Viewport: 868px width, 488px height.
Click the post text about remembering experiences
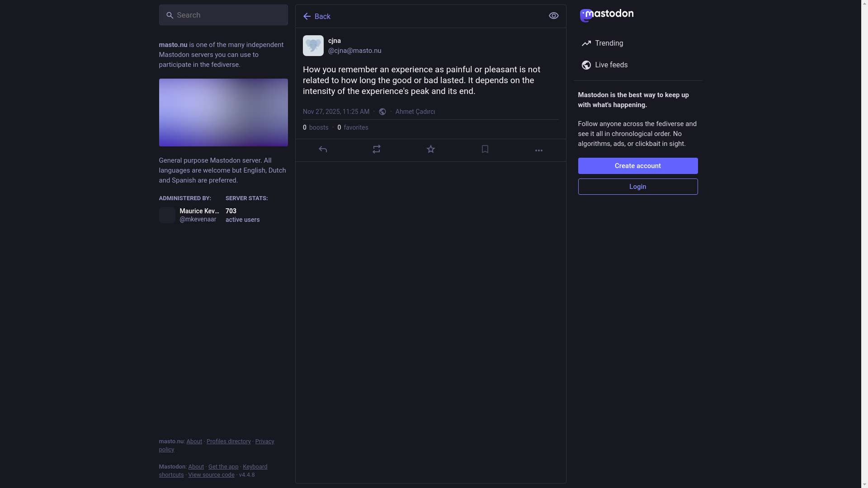[x=422, y=80]
